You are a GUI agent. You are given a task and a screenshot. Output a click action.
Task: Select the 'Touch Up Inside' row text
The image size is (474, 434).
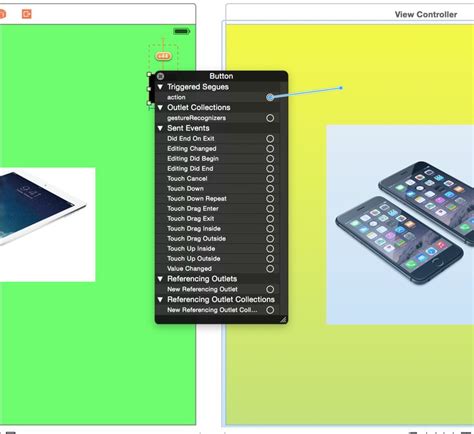point(191,249)
